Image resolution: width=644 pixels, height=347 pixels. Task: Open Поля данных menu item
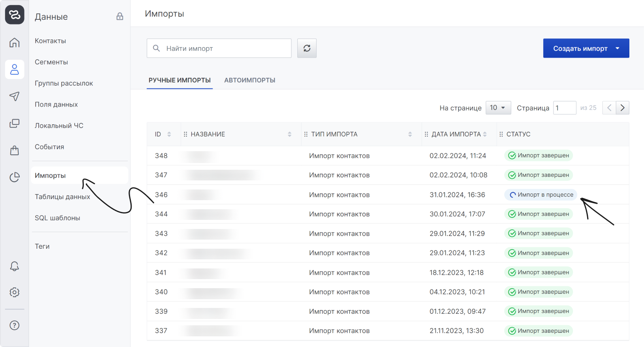click(x=56, y=104)
